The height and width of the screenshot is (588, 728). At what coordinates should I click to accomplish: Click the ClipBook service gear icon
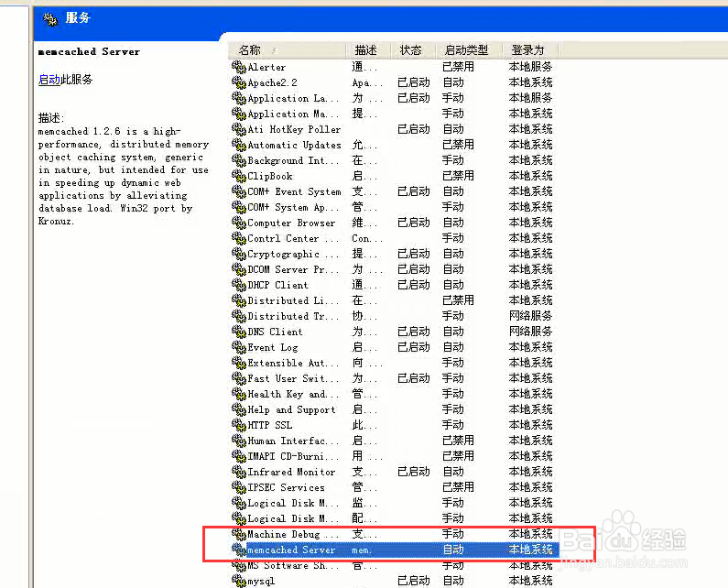(239, 176)
